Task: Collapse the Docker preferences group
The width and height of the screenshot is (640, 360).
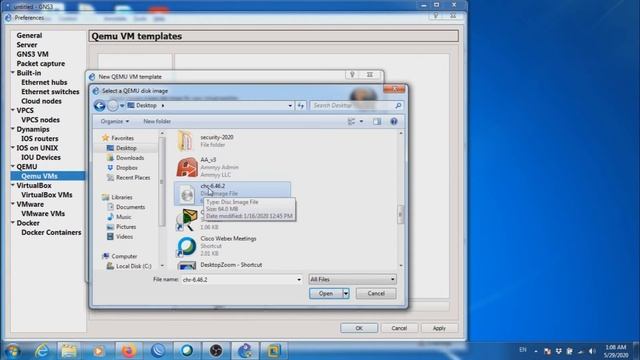Action: coord(13,223)
